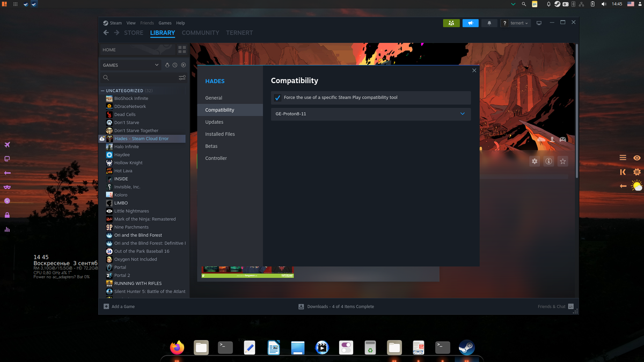Open LibreOffice Writer from the dock
Viewport: 644px width, 362px height.
pos(274,348)
